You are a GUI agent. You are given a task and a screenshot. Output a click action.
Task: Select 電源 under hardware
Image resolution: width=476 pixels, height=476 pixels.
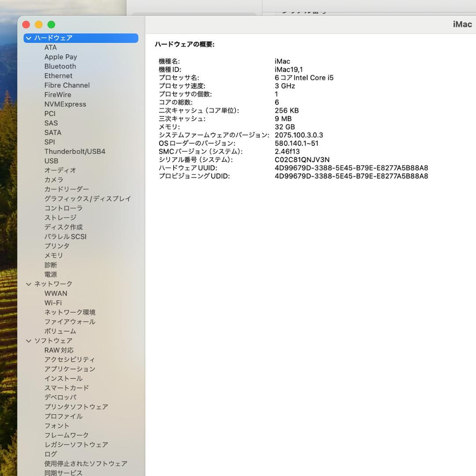(50, 274)
